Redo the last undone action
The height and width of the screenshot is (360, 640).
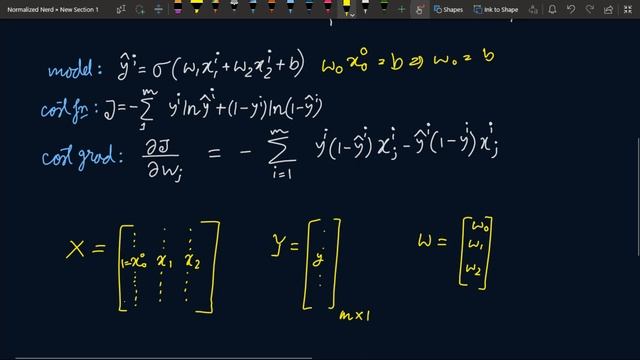590,9
